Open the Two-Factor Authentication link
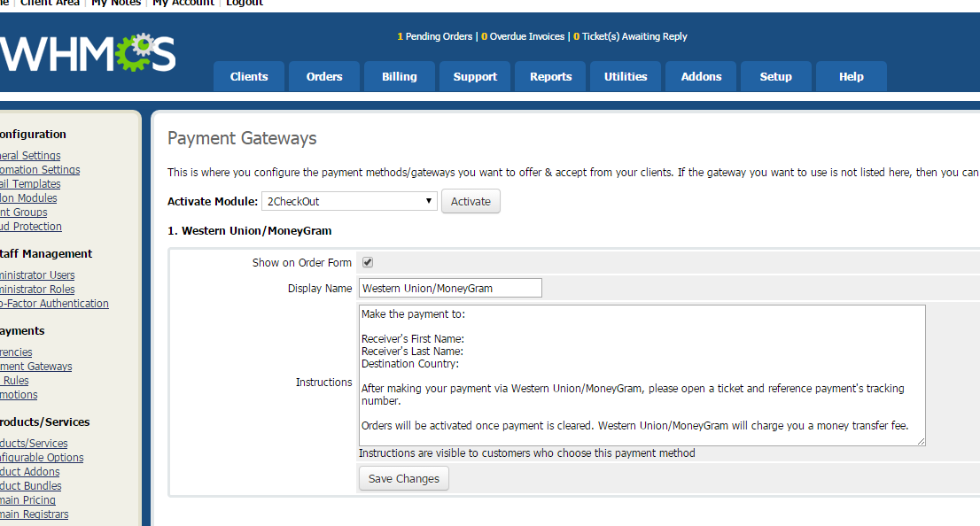Screen dimensions: 980x526 point(53,304)
